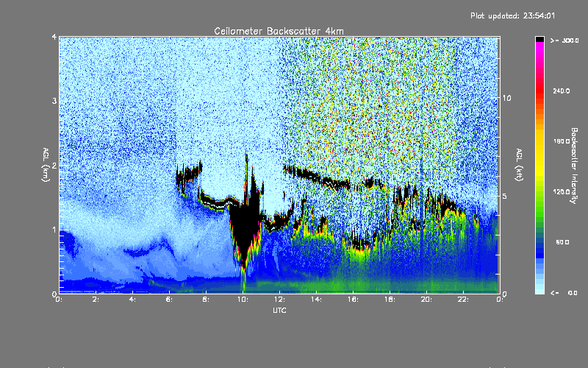Click the '4:' hour tick on the time axis
The height and width of the screenshot is (368, 588).
[x=132, y=300]
